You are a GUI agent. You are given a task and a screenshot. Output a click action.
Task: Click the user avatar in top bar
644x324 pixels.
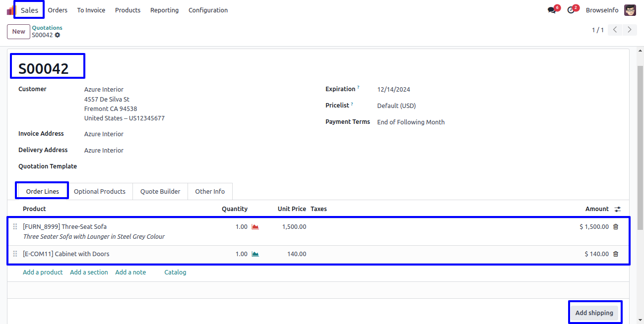[x=630, y=10]
